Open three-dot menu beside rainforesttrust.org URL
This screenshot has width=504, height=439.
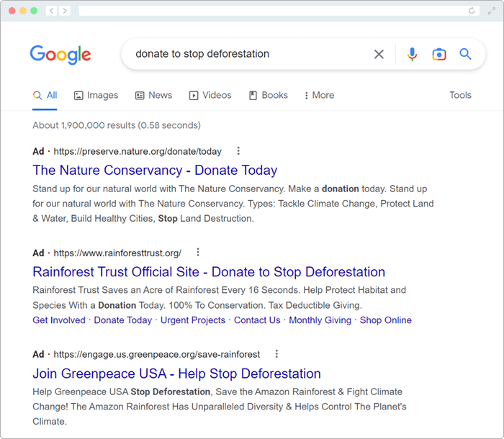pos(198,253)
